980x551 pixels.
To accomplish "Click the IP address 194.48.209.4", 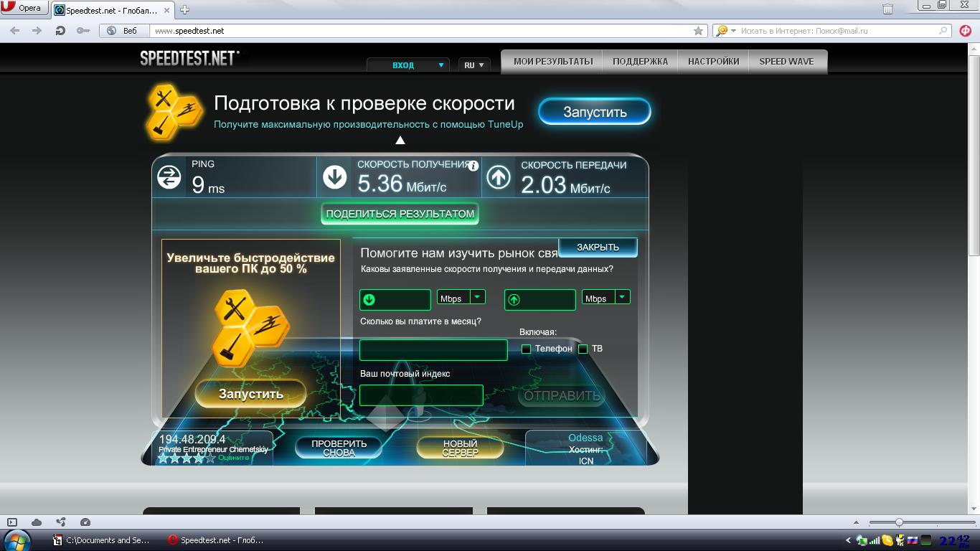I will click(192, 439).
